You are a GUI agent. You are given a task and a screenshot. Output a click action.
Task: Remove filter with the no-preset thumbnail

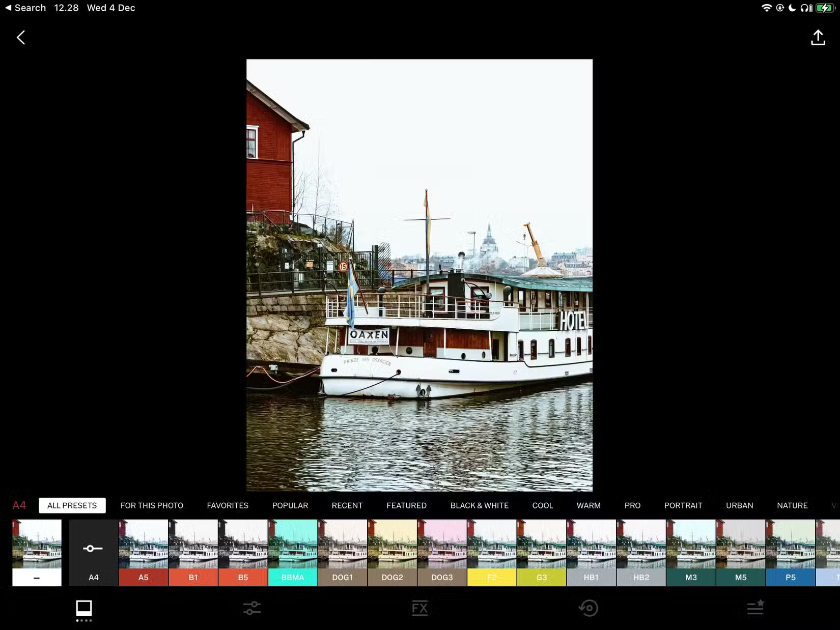tap(37, 553)
